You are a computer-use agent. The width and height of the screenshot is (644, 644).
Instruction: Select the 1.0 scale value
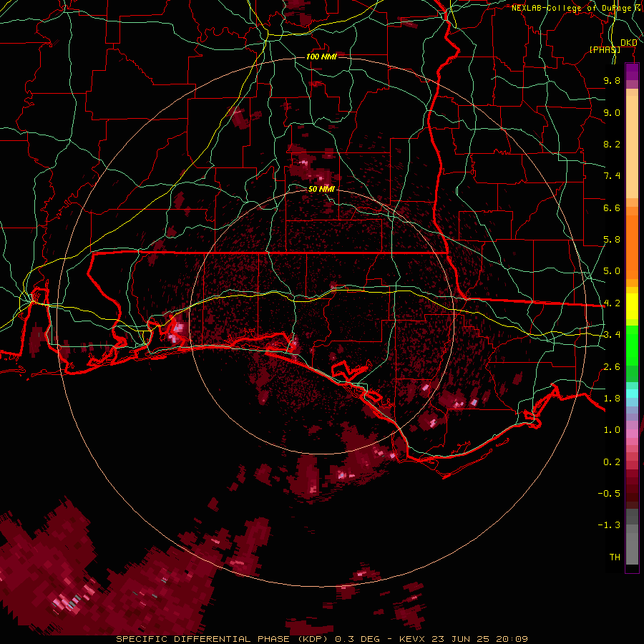[612, 430]
